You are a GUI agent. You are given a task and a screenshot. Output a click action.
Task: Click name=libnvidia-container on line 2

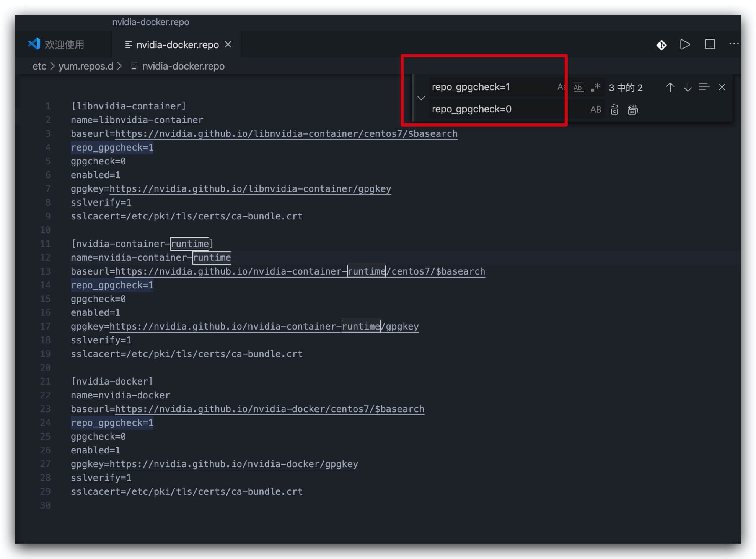click(137, 120)
